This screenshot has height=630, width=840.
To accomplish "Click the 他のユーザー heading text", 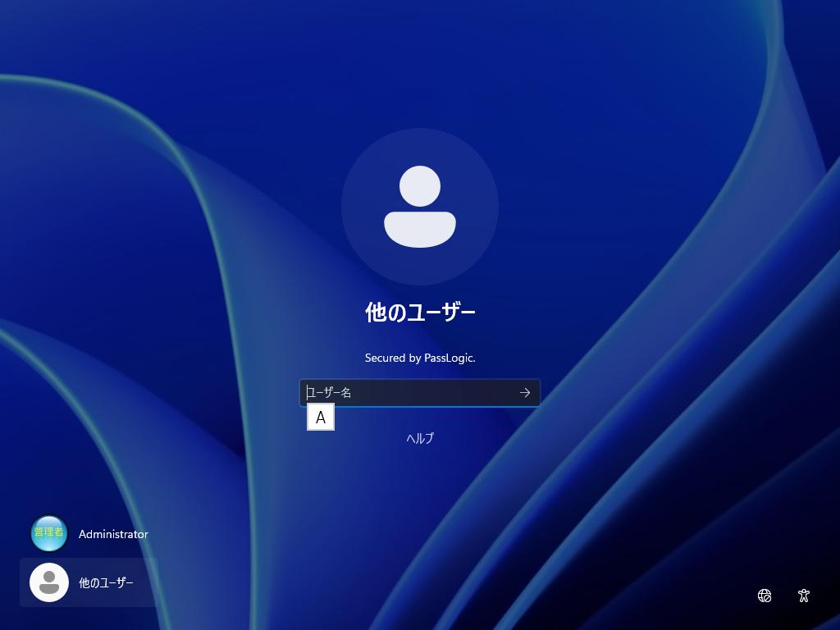I will [x=420, y=312].
